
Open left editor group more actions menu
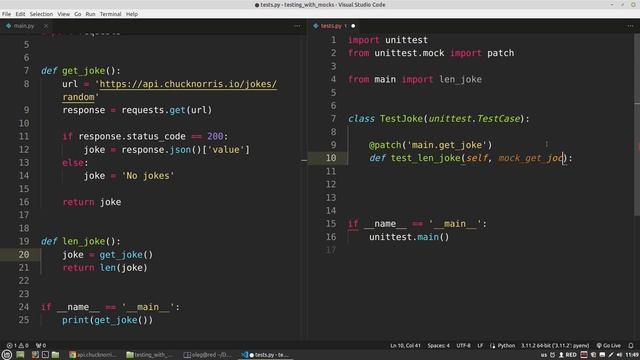pyautogui.click(x=297, y=26)
